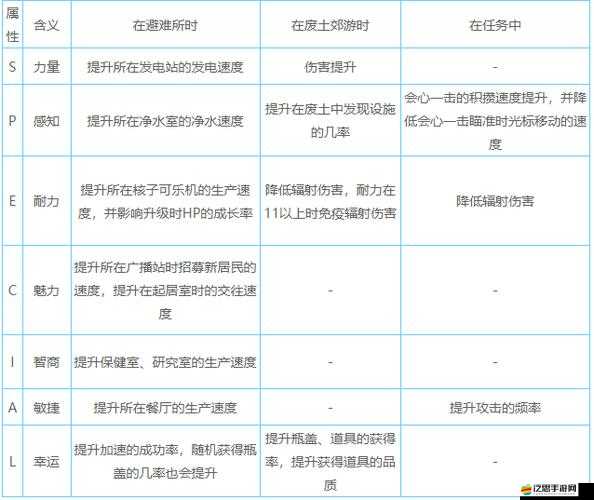Viewport: 594px width, 500px height.
Task: Click the attribute letter 'A'
Action: point(12,407)
